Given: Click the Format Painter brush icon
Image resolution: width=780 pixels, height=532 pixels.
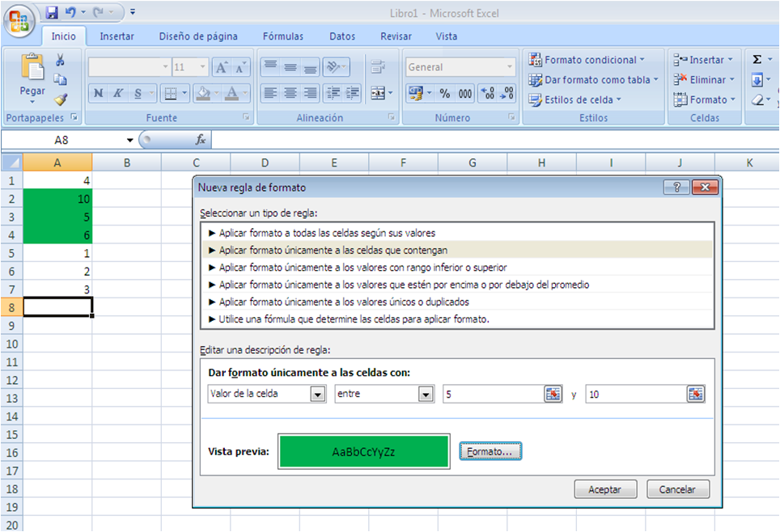Looking at the screenshot, I should [x=60, y=99].
